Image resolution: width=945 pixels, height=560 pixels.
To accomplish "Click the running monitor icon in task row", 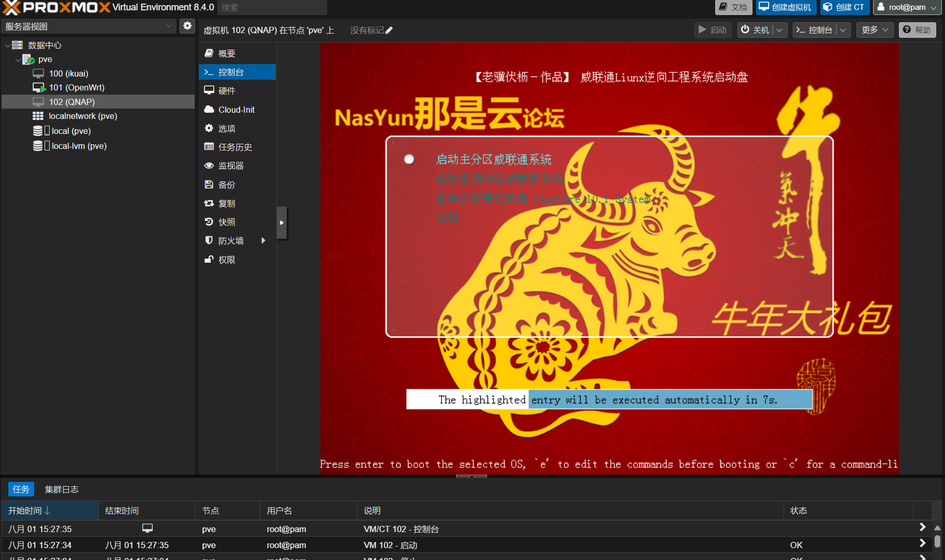I will coord(147,528).
